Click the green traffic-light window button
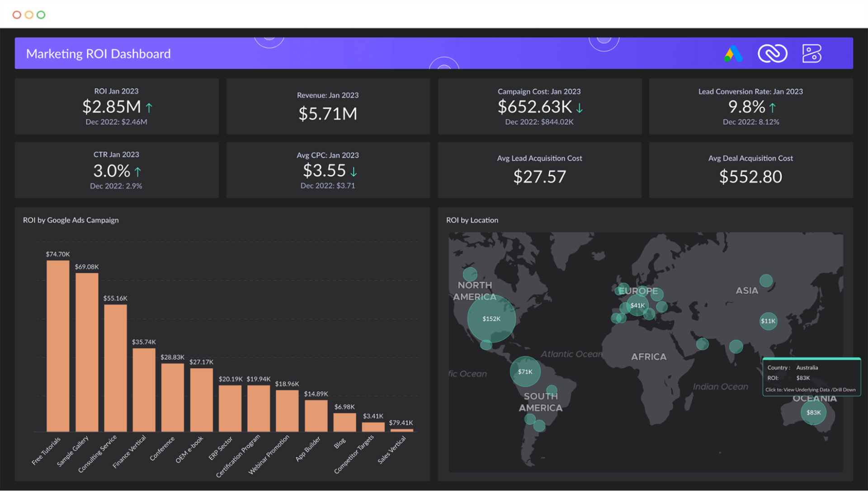868x491 pixels. click(41, 14)
